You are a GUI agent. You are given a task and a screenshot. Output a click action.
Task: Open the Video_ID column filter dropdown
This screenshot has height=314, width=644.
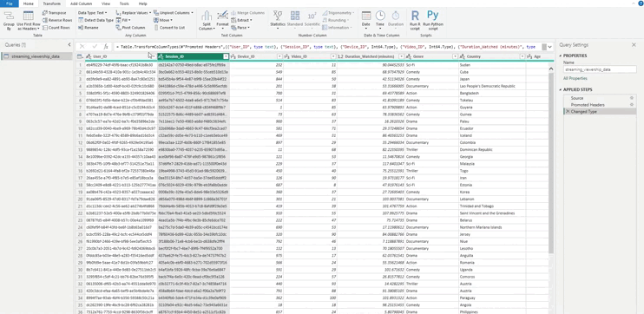click(x=333, y=56)
